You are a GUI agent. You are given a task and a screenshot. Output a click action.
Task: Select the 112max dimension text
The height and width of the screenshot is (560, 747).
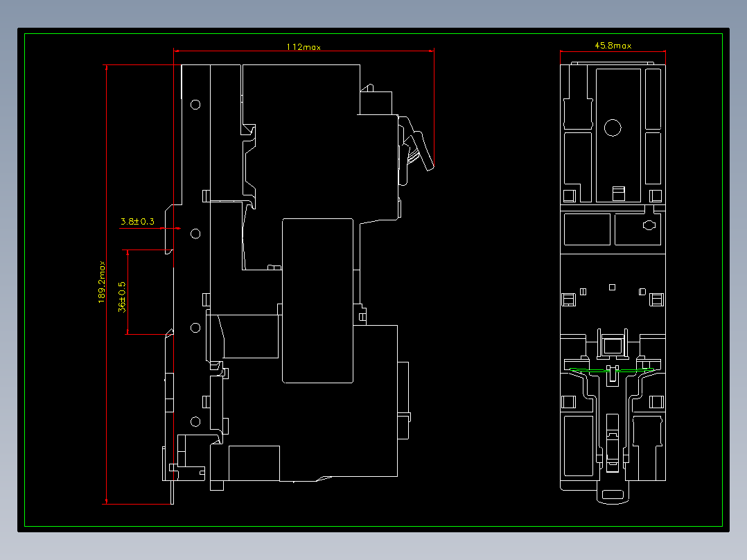pyautogui.click(x=304, y=46)
